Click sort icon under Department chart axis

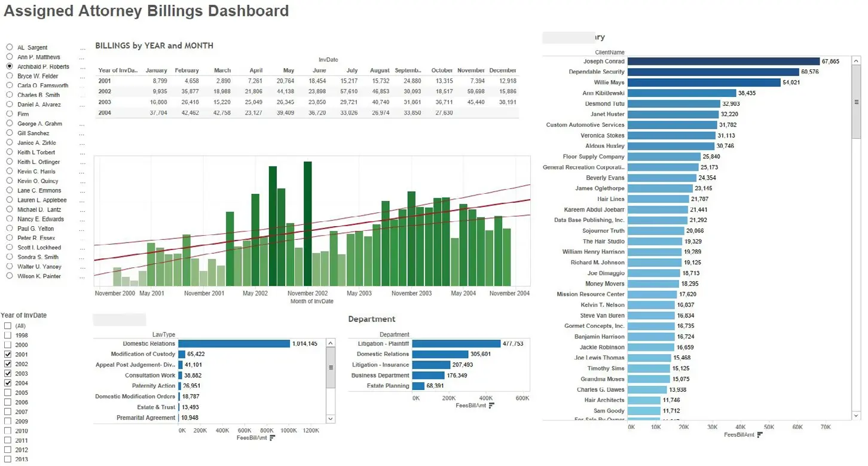(x=491, y=406)
